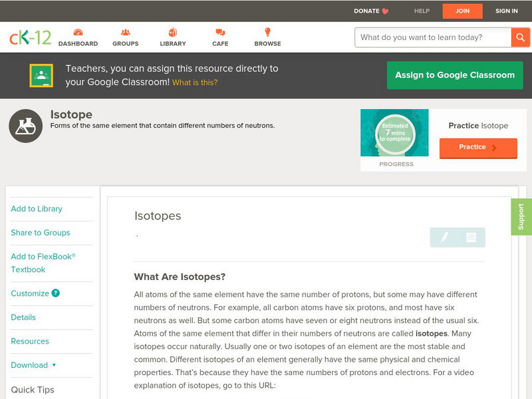532x399 pixels.
Task: Click the round chemistry flasks subject icon
Action: pyautogui.click(x=25, y=126)
